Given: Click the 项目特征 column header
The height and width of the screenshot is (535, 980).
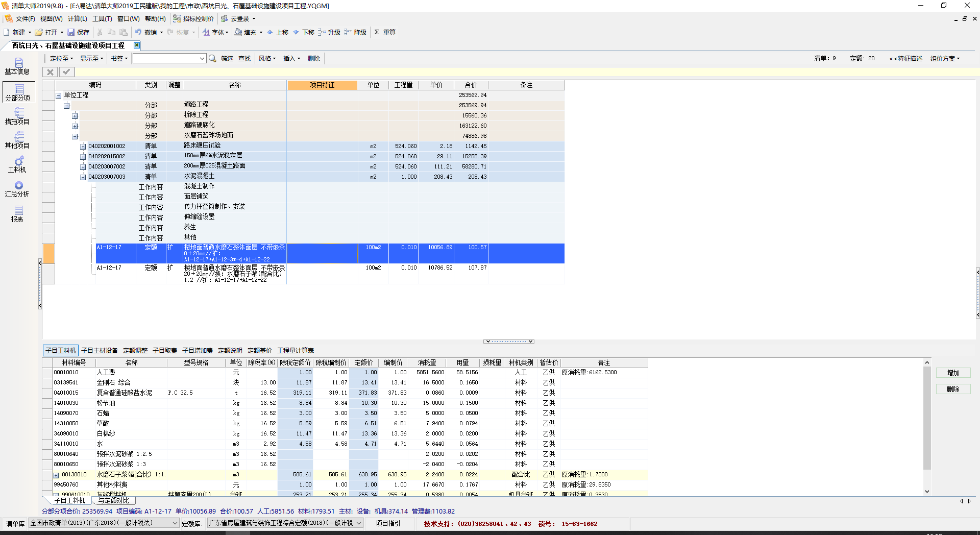Looking at the screenshot, I should [x=322, y=85].
